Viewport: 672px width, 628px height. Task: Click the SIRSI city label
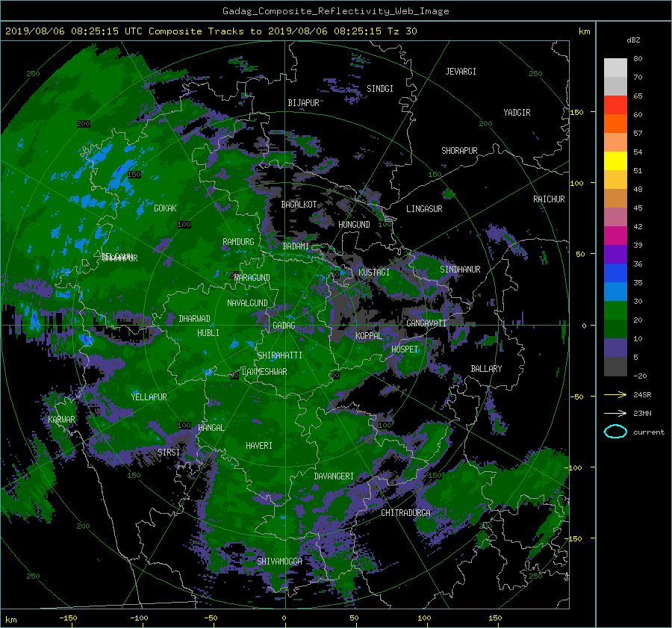click(x=169, y=453)
